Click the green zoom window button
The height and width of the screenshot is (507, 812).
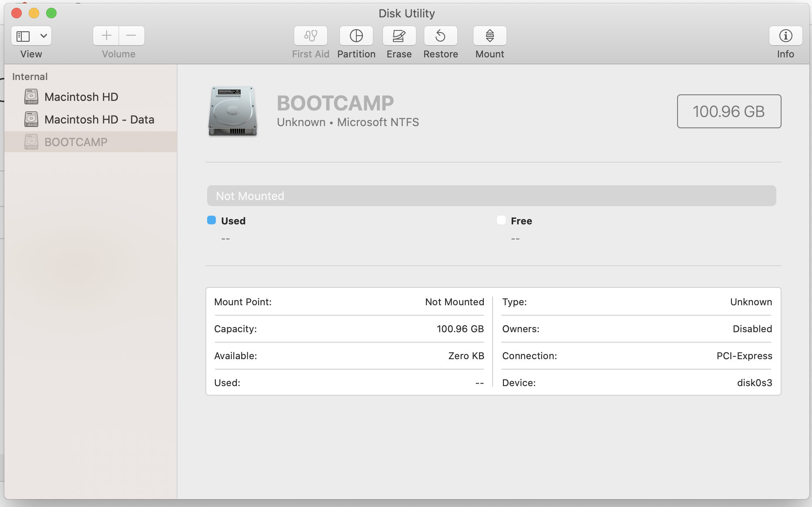(51, 13)
